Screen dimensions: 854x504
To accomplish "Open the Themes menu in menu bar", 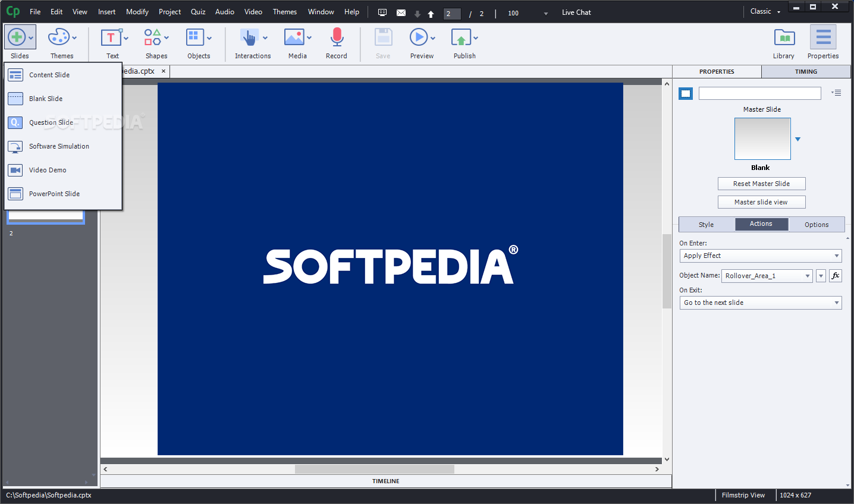I will (x=285, y=12).
